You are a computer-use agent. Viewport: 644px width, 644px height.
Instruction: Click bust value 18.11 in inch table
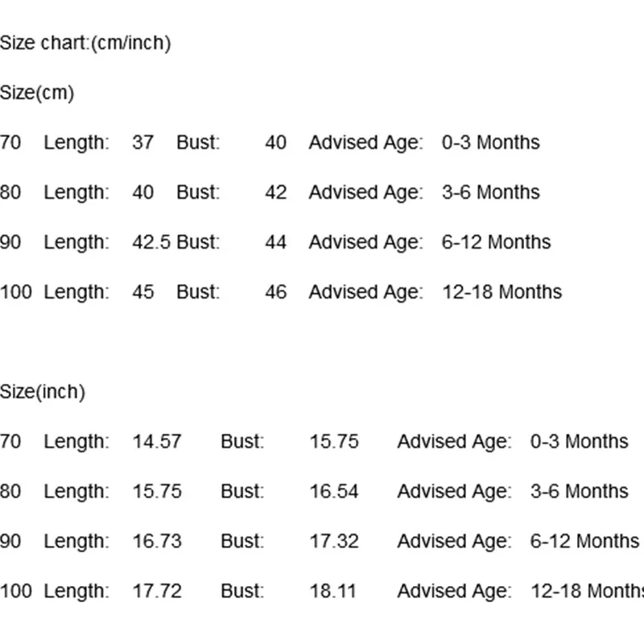pyautogui.click(x=332, y=591)
